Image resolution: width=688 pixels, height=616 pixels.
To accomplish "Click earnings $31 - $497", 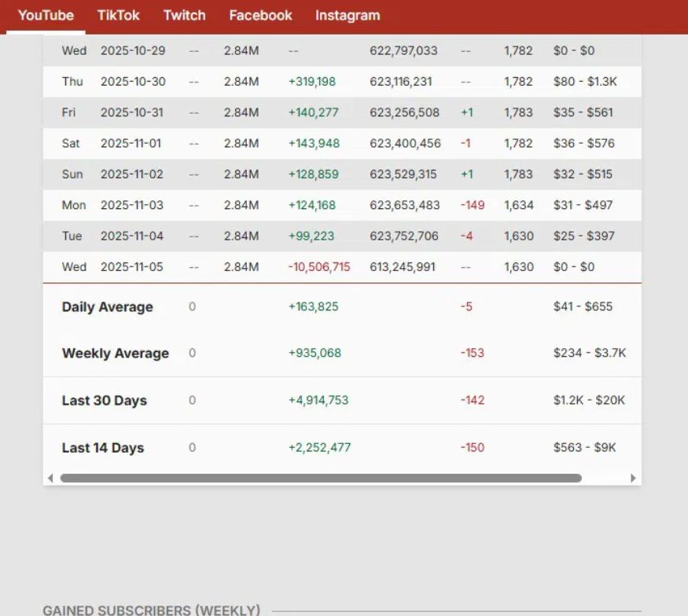I will point(583,205).
